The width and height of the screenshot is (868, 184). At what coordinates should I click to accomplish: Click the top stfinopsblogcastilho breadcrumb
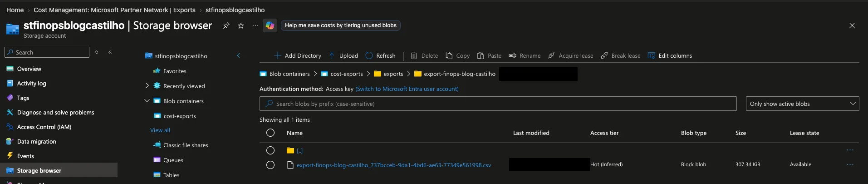[x=235, y=10]
